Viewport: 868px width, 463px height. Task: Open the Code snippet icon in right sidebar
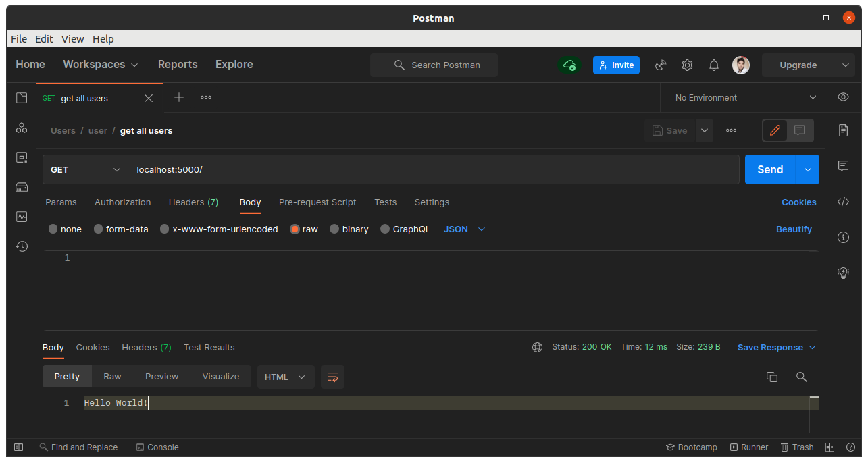click(x=843, y=202)
